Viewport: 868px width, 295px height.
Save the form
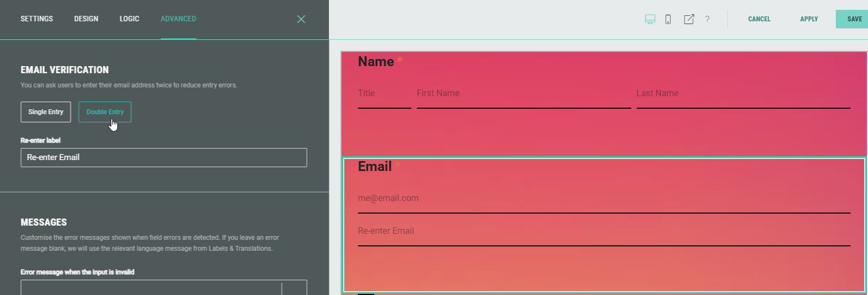point(854,19)
